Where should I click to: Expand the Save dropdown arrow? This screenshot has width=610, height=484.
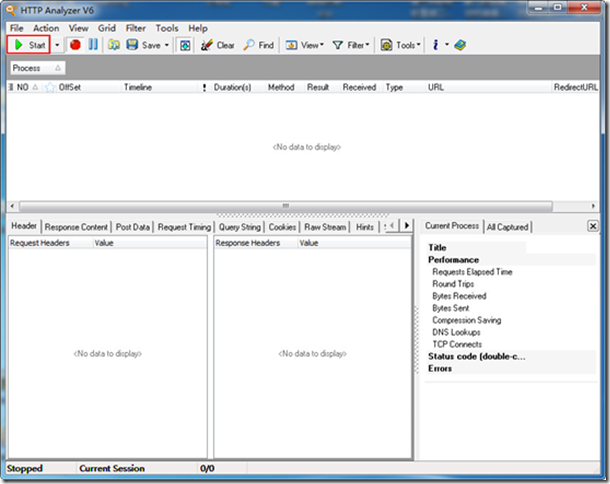[x=166, y=45]
